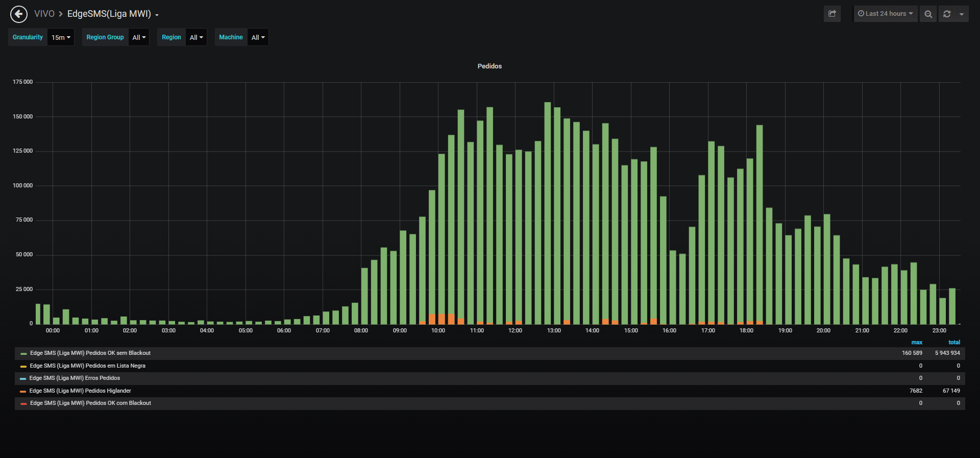Screen dimensions: 980x458
Task: Zoom out time range with magnifier icon
Action: (x=928, y=14)
